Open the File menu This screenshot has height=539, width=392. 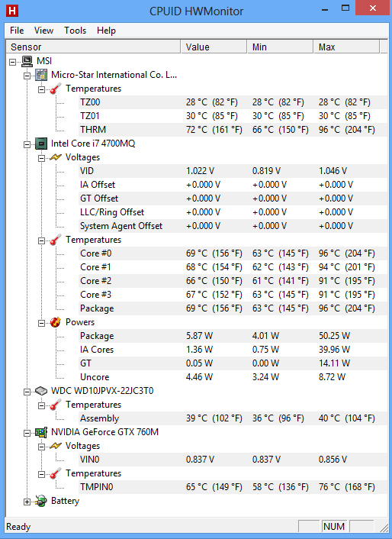[x=17, y=31]
